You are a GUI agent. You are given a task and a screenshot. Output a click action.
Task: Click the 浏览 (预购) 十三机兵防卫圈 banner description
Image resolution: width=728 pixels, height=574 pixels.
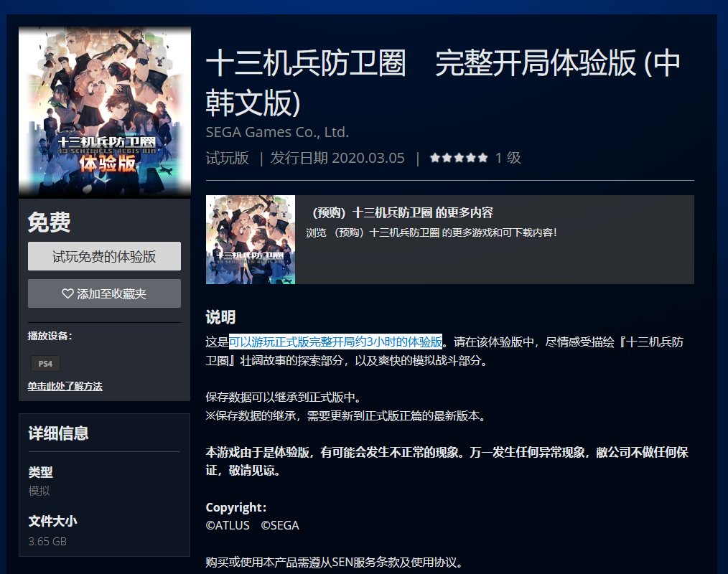(x=431, y=232)
